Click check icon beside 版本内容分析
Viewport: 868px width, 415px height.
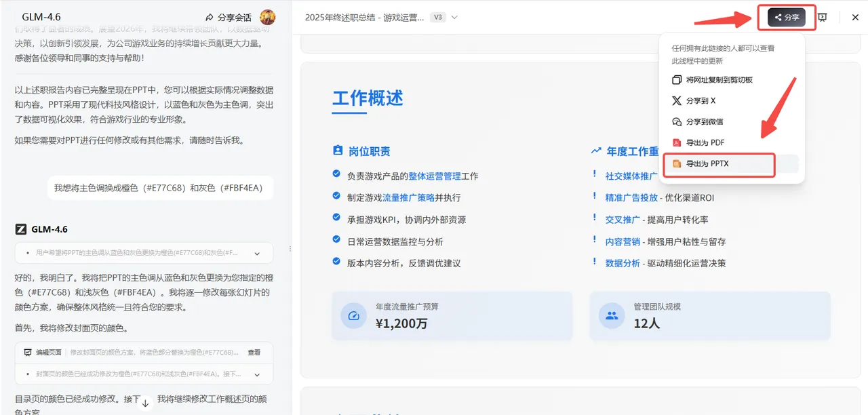coord(336,261)
